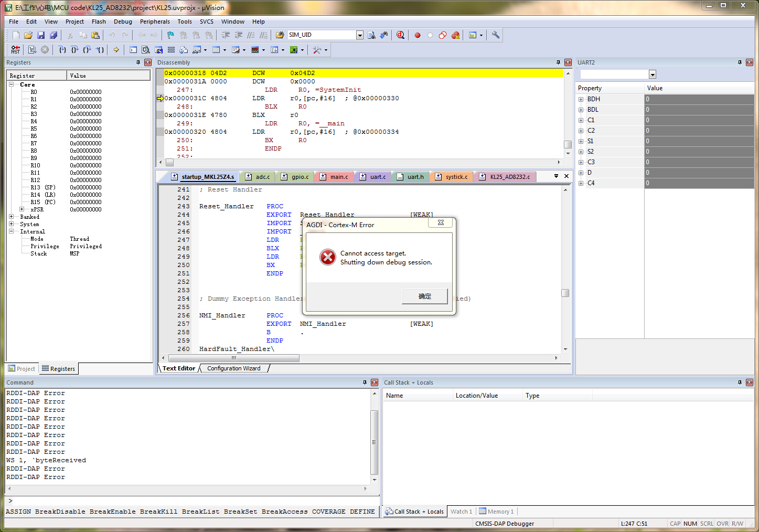Click the Open file folder icon
Viewport: 759px width, 532px height.
pyautogui.click(x=28, y=35)
